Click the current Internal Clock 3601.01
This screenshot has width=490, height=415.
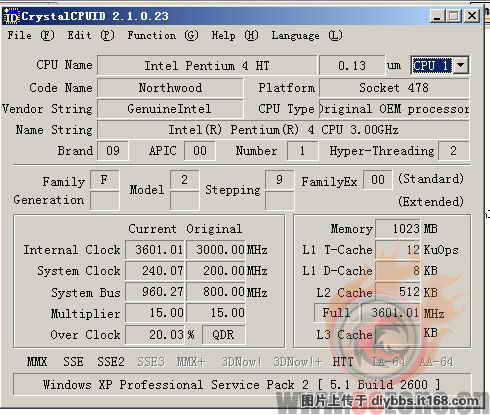click(x=155, y=249)
